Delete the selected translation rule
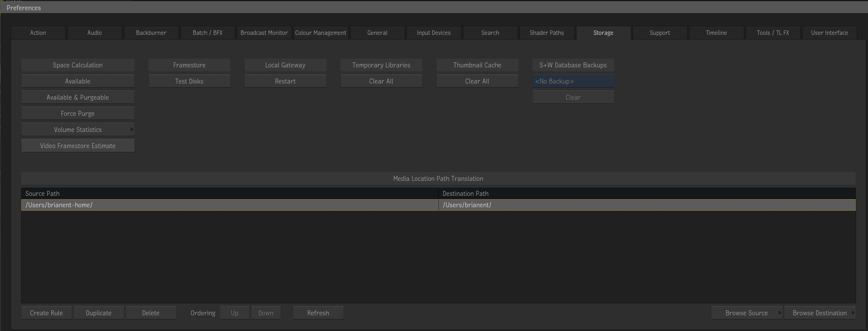This screenshot has height=331, width=868. click(x=151, y=313)
